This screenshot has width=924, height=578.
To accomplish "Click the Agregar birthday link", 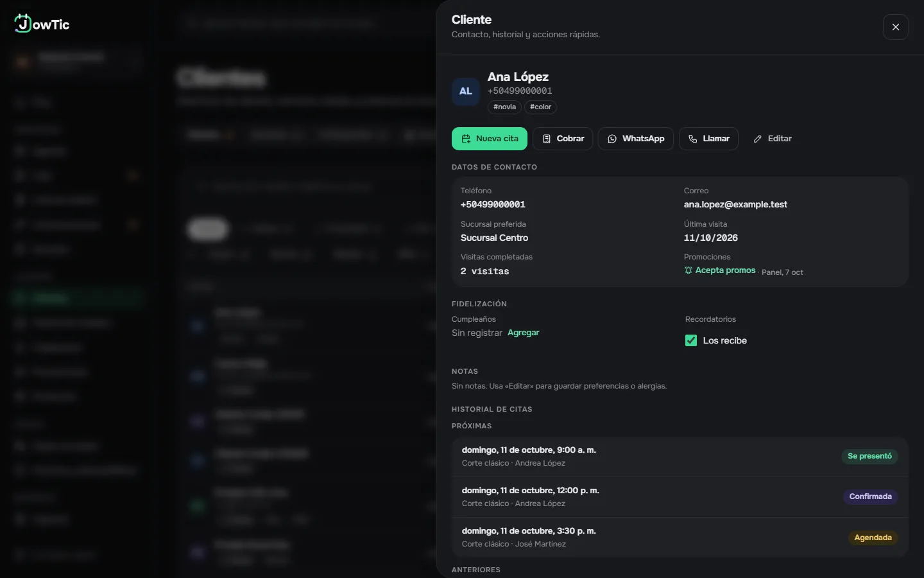I will (x=524, y=333).
